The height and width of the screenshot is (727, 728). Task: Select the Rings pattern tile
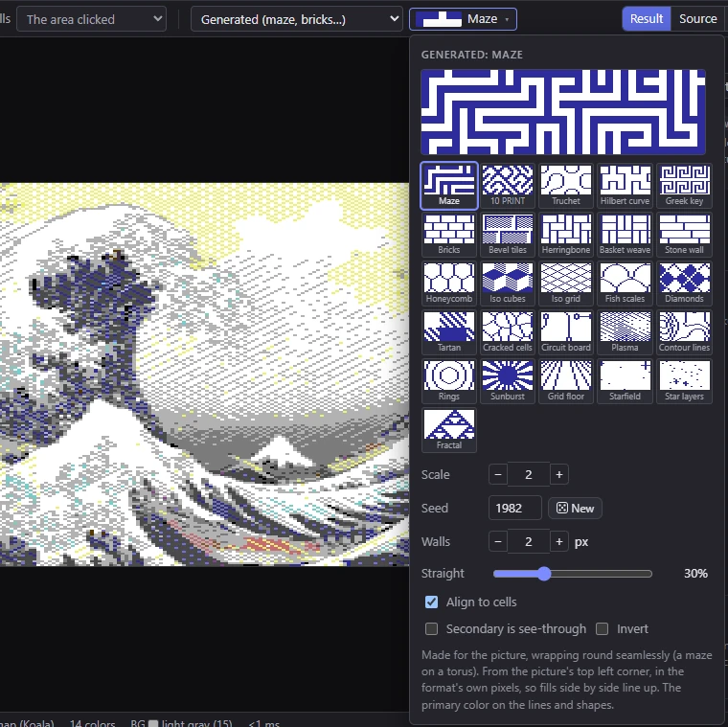pos(449,381)
